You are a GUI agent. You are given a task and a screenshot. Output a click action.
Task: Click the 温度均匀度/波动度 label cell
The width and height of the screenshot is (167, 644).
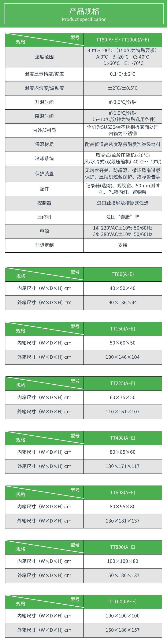pos(44,88)
